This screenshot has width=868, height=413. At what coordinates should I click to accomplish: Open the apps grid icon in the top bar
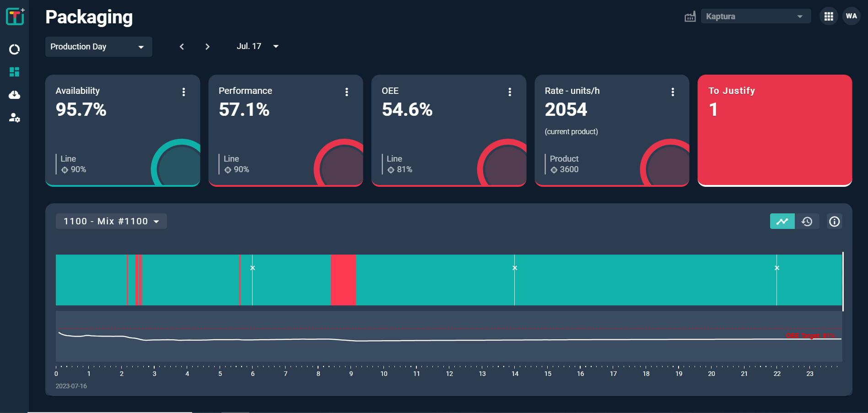pos(829,16)
